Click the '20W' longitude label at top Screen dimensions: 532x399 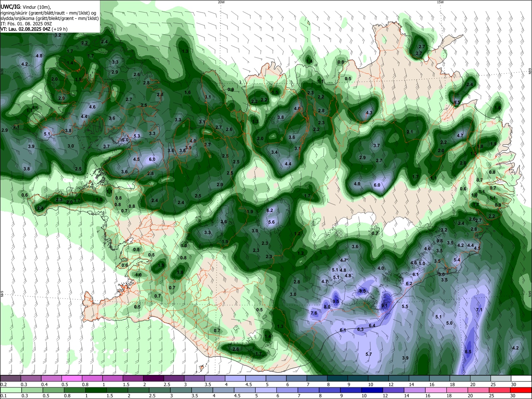pos(221,2)
